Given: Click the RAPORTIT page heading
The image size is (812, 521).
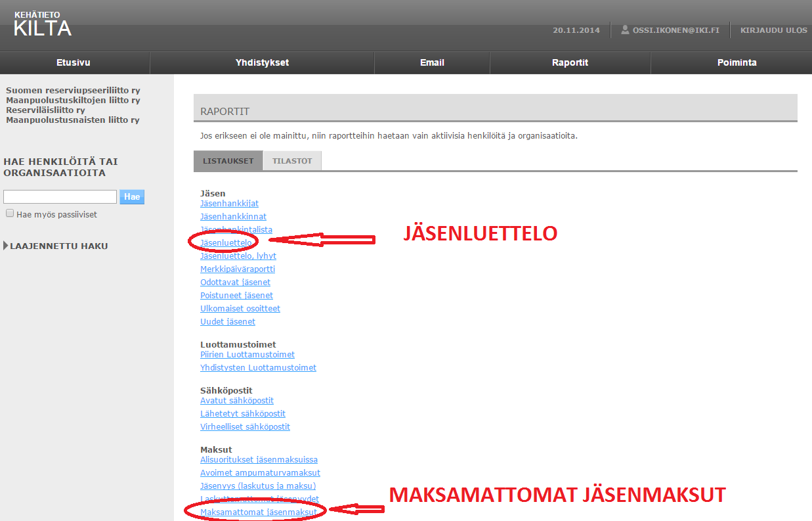Looking at the screenshot, I should [x=225, y=112].
